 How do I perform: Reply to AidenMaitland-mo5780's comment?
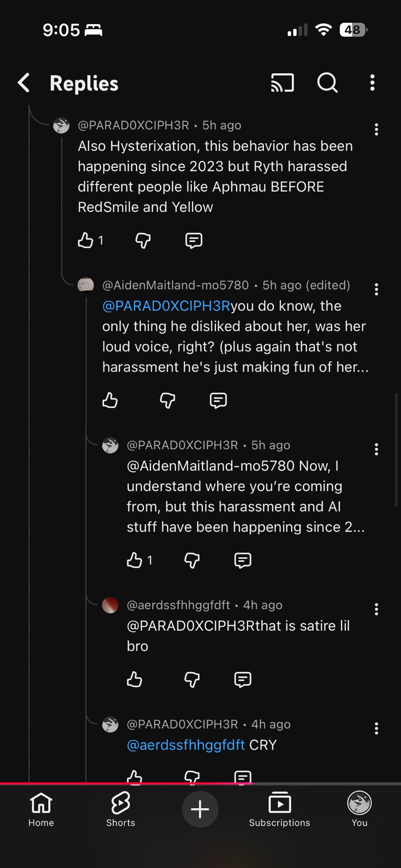[218, 400]
